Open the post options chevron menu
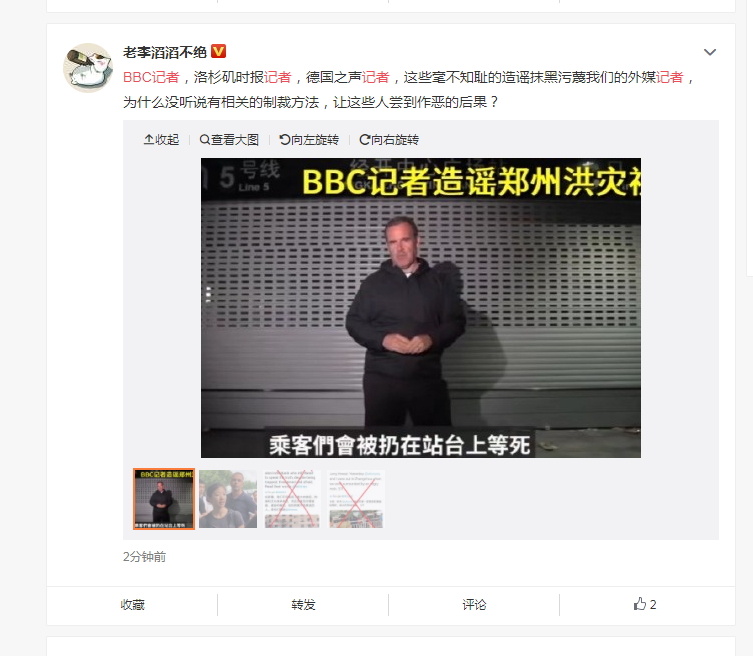753x656 pixels. 710,52
